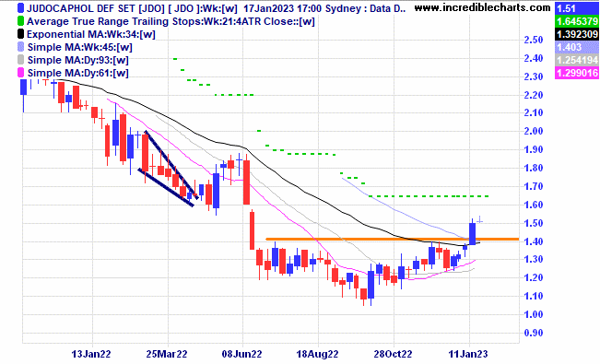The width and height of the screenshot is (600, 364).
Task: Click the 13Jan22 date axis label
Action: point(91,354)
